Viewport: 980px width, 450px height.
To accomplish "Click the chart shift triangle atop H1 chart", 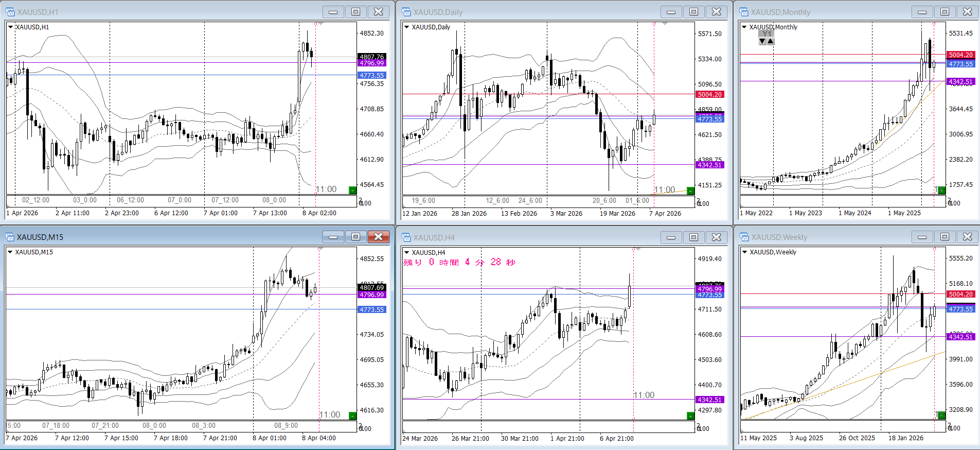I will coord(320,24).
